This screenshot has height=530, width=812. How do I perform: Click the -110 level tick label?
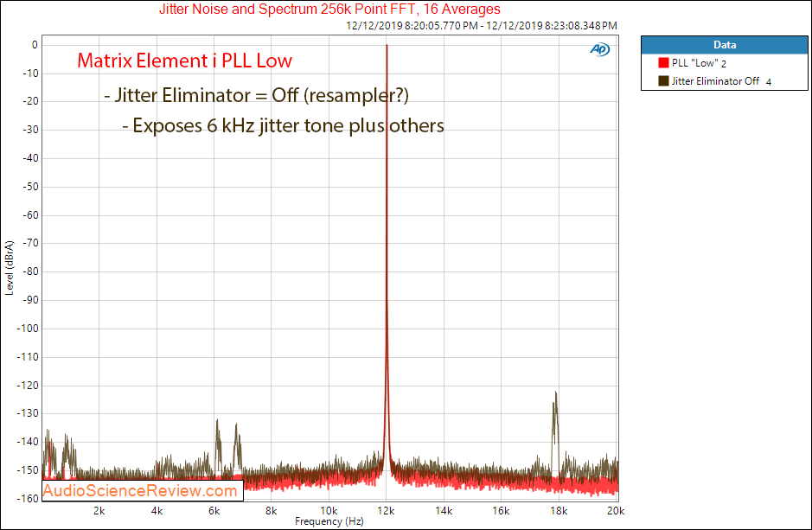pyautogui.click(x=28, y=356)
